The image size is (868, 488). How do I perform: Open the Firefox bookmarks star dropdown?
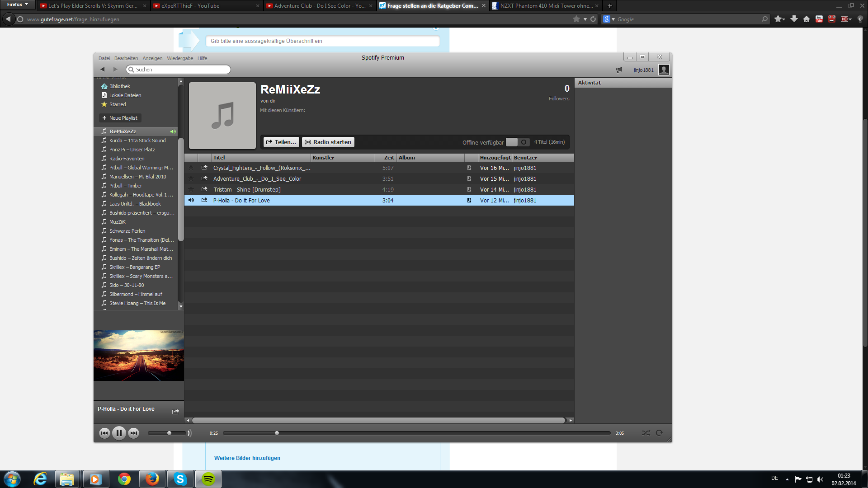pyautogui.click(x=780, y=19)
